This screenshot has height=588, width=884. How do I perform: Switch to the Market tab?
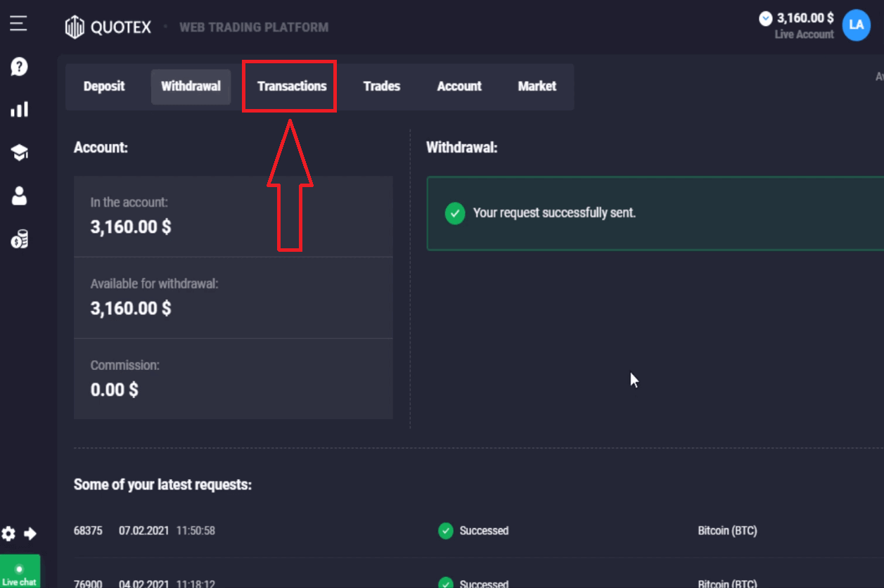537,86
